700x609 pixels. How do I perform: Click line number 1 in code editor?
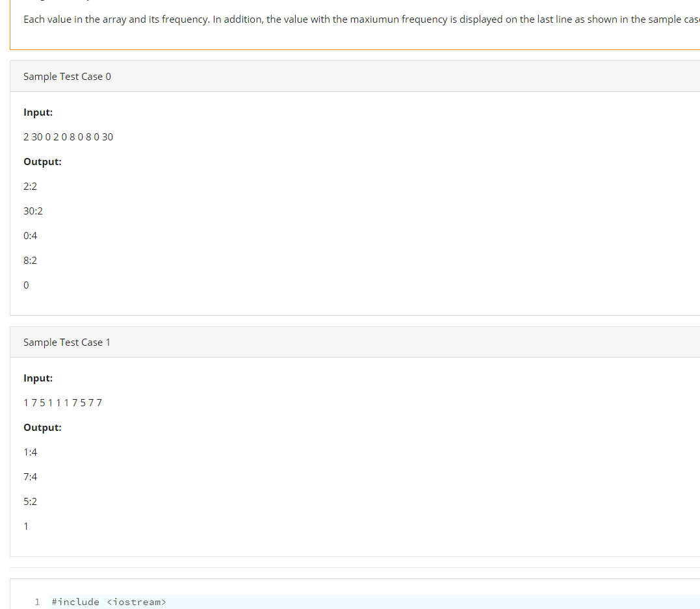[x=37, y=602]
